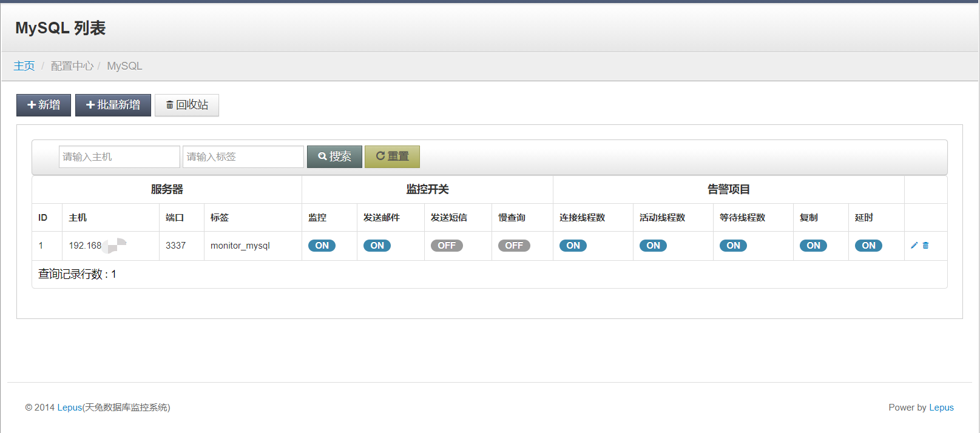This screenshot has height=433, width=980.
Task: Toggle the 发送邮件 ON switch
Action: 377,246
